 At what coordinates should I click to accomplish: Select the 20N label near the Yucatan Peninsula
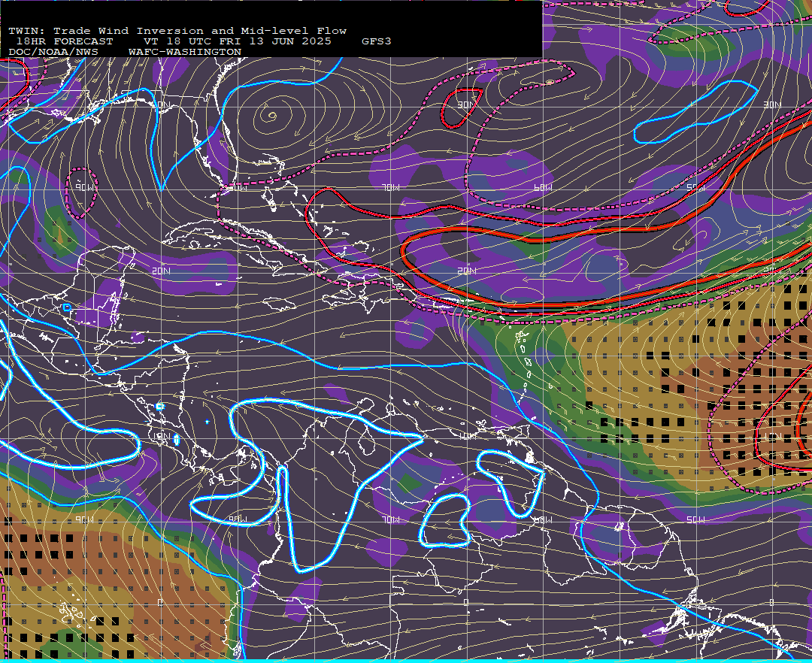tap(162, 271)
